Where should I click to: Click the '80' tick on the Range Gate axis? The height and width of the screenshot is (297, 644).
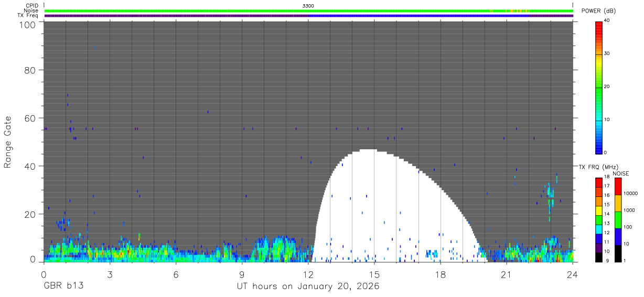[29, 70]
